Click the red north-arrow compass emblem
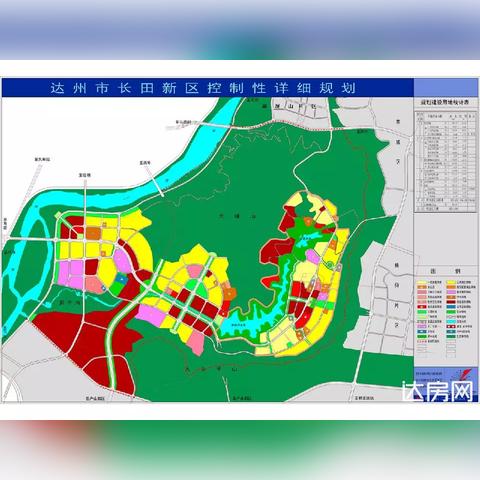This screenshot has width=480, height=480. tap(464, 374)
